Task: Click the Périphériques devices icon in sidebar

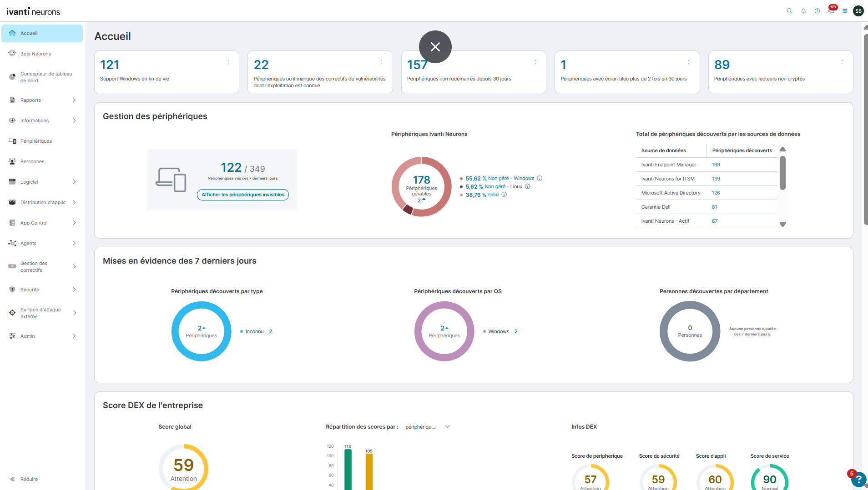Action: 12,141
